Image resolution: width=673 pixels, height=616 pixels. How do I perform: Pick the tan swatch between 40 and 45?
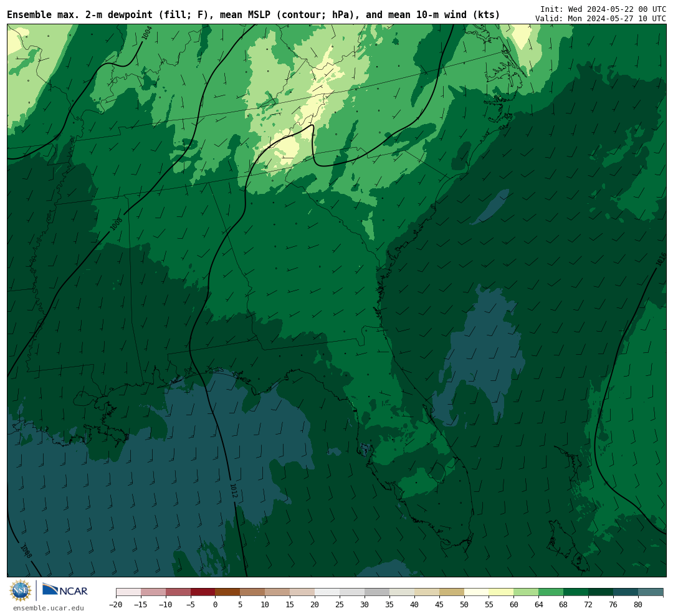point(427,592)
